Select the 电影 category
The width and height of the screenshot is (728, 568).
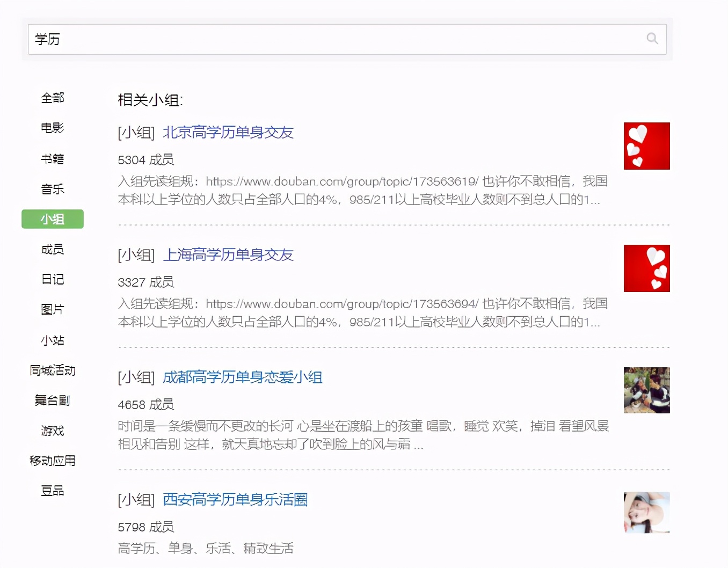[53, 128]
